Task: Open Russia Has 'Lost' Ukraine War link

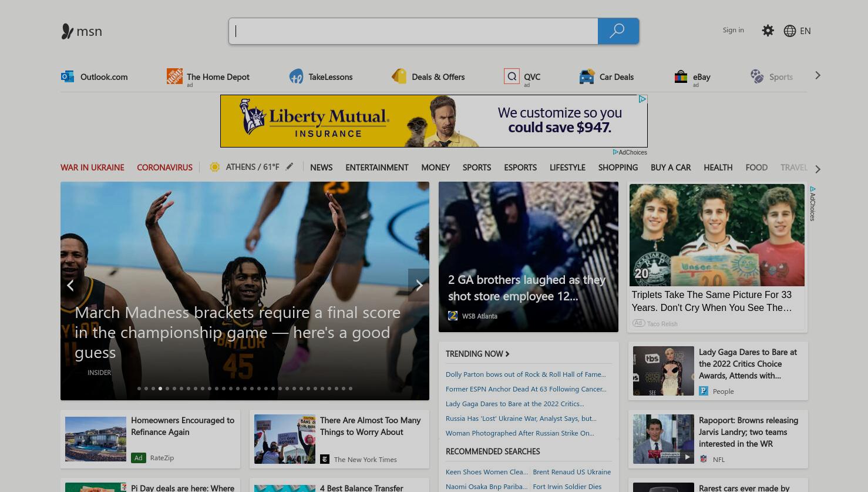Action: (521, 419)
